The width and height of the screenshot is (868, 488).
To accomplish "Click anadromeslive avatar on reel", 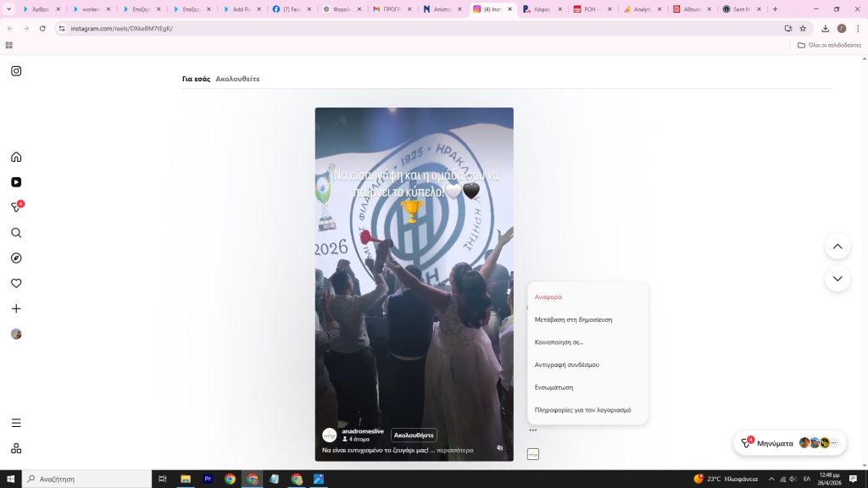I will [x=330, y=435].
